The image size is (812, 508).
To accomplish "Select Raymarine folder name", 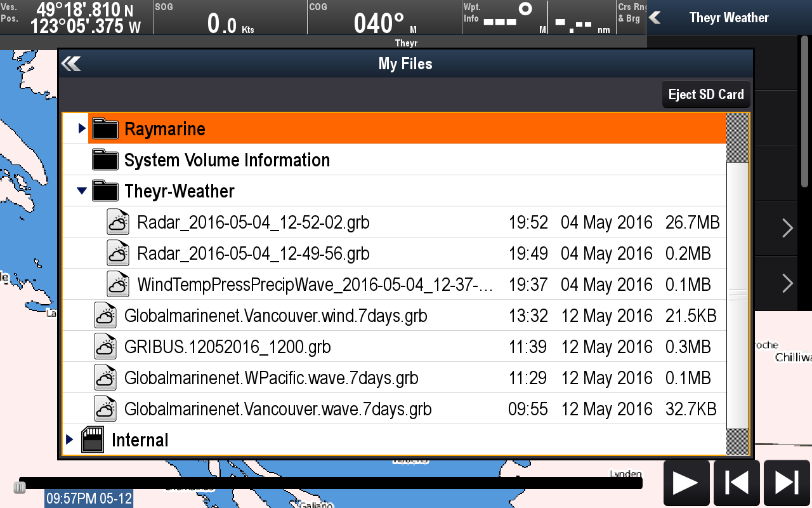I will tap(165, 129).
